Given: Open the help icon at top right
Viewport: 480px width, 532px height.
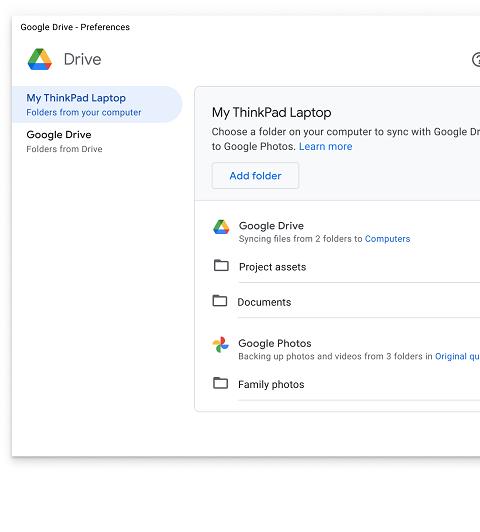Looking at the screenshot, I should [476, 60].
